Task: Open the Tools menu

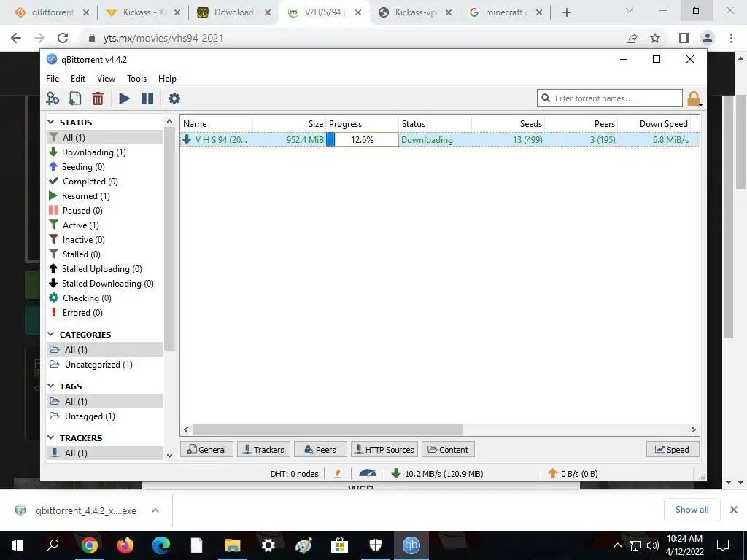Action: point(136,79)
